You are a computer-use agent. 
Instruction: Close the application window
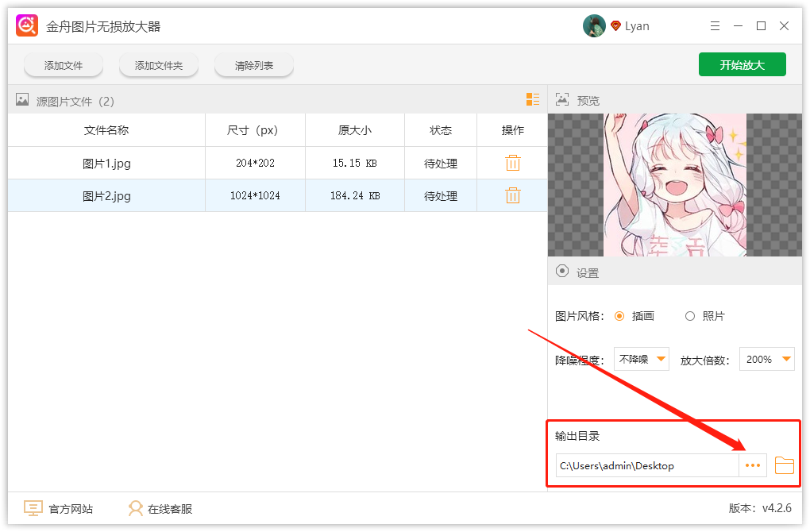click(784, 26)
